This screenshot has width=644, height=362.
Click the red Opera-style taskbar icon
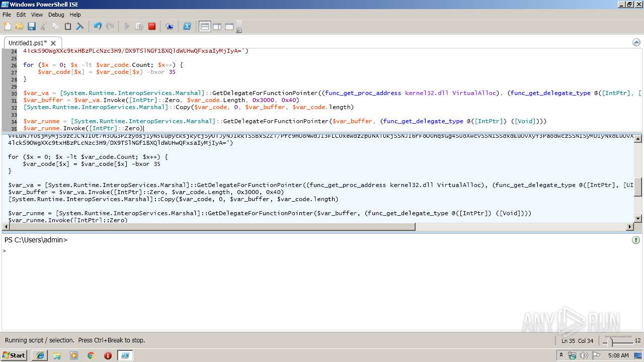pos(108,355)
